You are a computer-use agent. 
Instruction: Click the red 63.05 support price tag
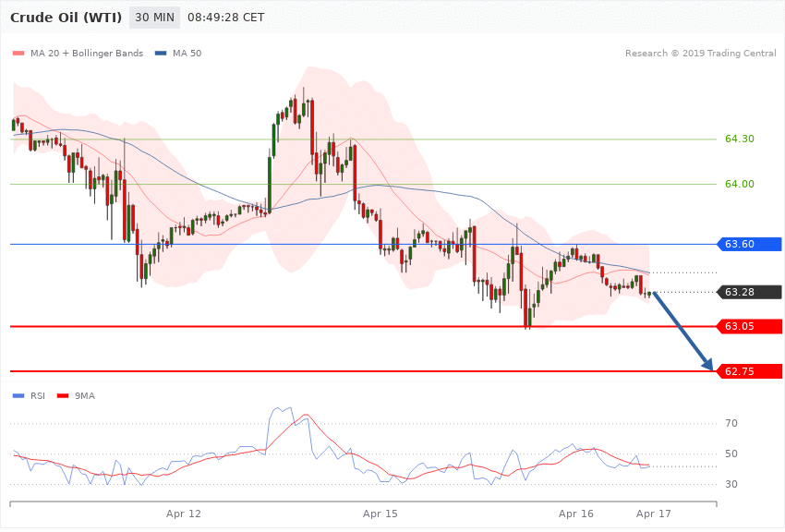pos(750,326)
